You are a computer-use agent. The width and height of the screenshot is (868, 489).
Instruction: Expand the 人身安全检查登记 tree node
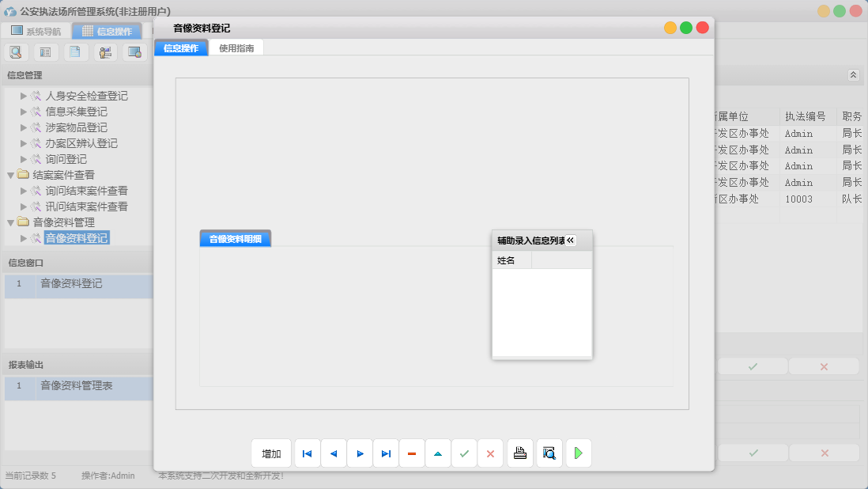[x=24, y=96]
